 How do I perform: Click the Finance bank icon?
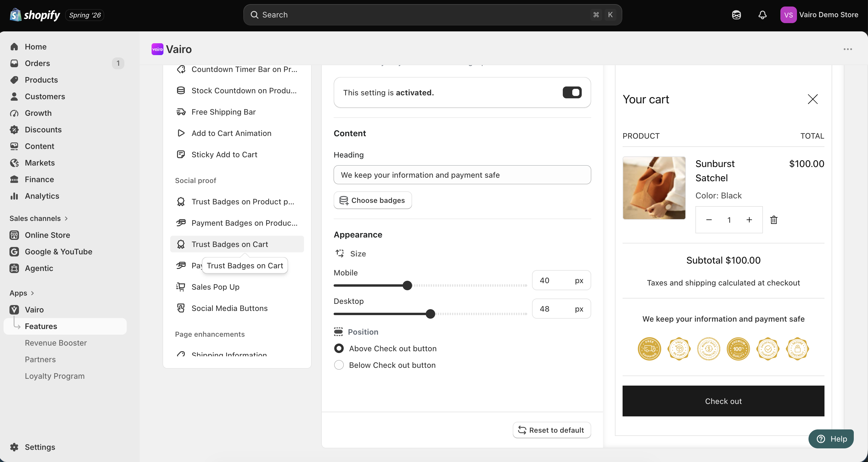(14, 179)
